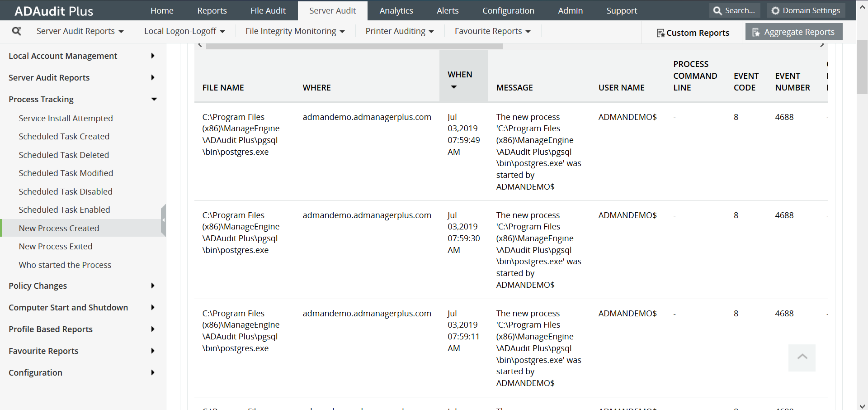Open the Favourite Reports toolbar dropdown
The width and height of the screenshot is (868, 410).
tap(492, 31)
